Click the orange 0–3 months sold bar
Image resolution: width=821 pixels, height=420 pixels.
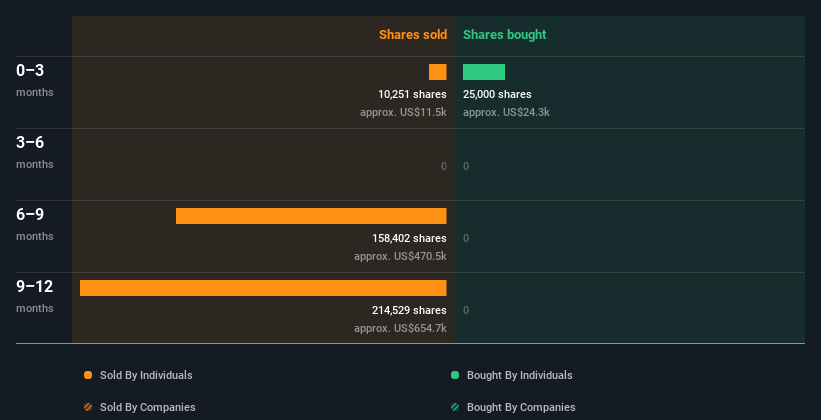point(438,72)
